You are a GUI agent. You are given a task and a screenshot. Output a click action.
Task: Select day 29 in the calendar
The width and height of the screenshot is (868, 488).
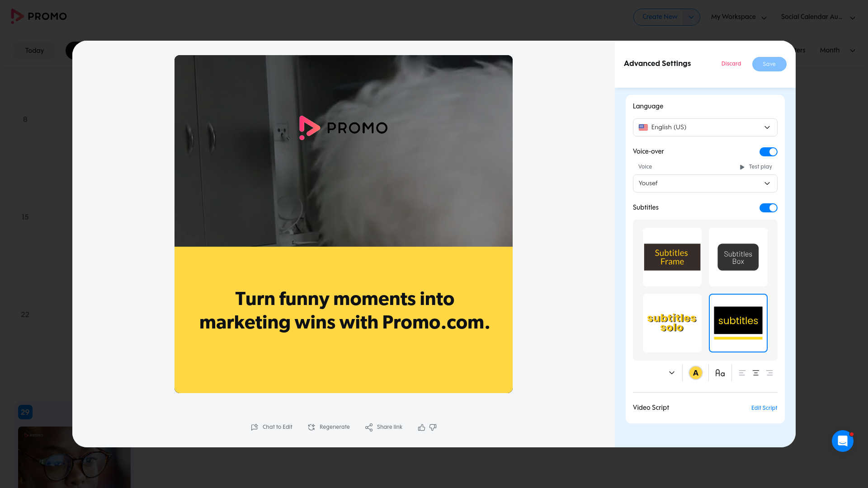click(x=25, y=412)
